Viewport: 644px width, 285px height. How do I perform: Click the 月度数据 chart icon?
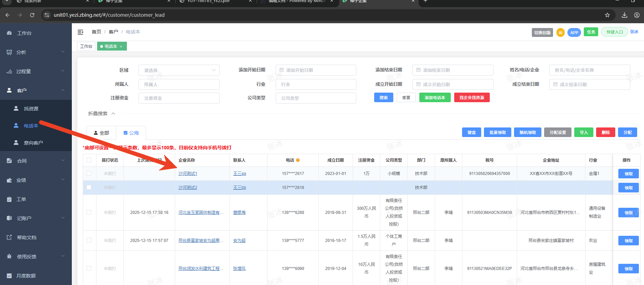(x=9, y=275)
